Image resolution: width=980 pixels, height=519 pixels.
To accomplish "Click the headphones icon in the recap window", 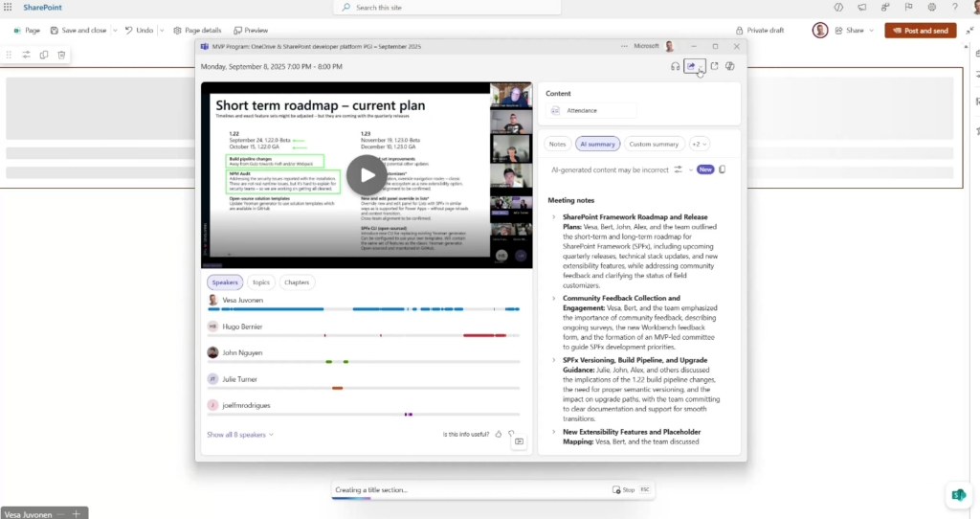I will click(675, 66).
